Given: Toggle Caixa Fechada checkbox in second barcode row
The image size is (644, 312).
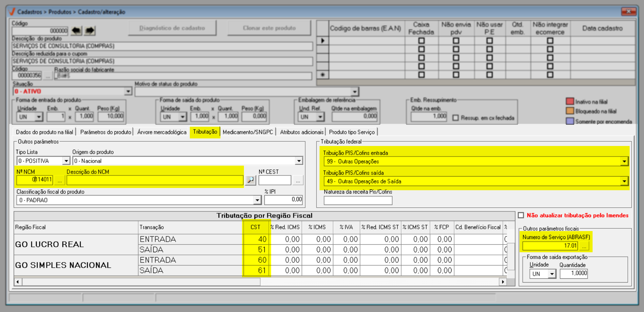Looking at the screenshot, I should [x=421, y=49].
